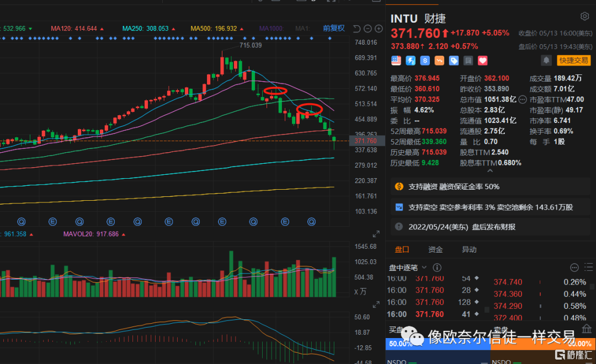Open 支持卖空 short selling info row
The image size is (596, 364).
pos(491,207)
